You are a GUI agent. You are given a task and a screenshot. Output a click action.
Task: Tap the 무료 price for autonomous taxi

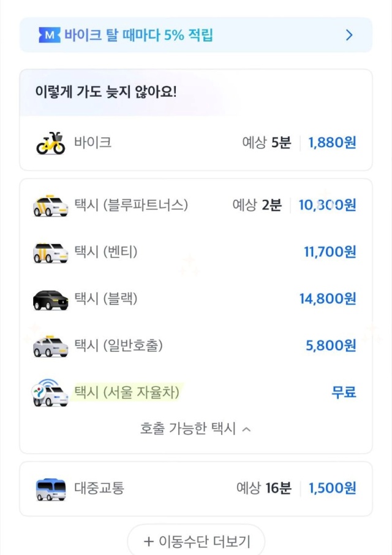pyautogui.click(x=344, y=392)
